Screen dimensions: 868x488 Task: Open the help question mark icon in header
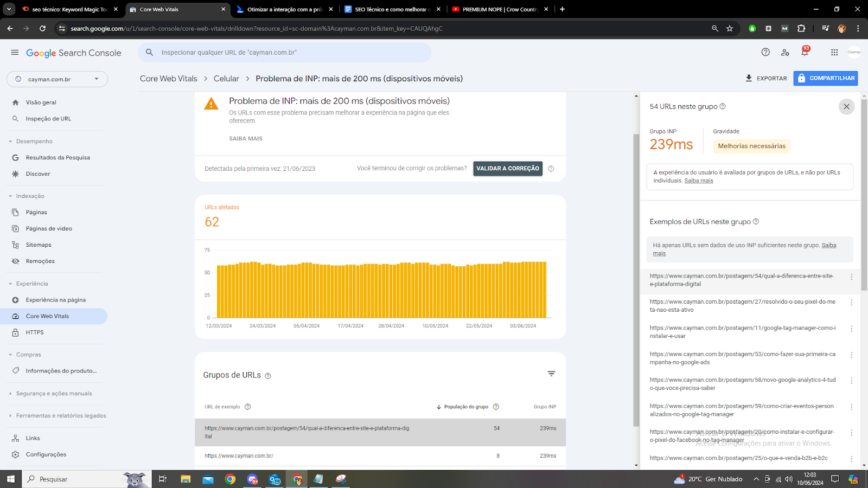[765, 52]
